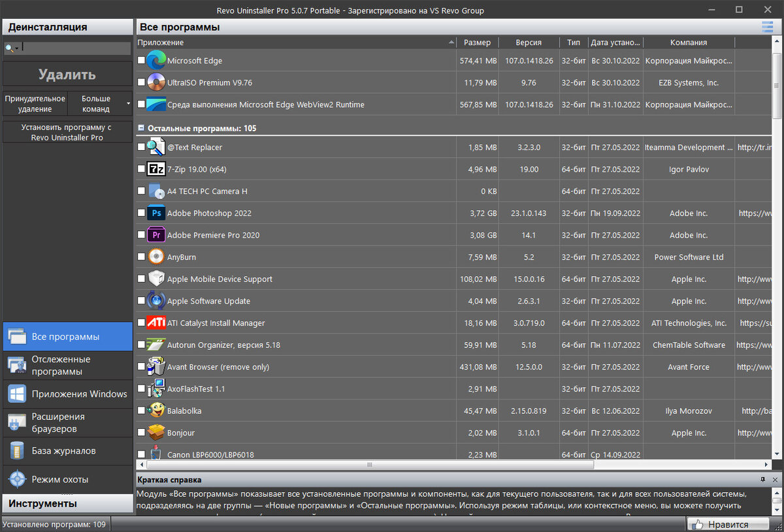This screenshot has height=532, width=784.
Task: Click Установить программу с Revo Uninstaller Pro
Action: tap(67, 133)
